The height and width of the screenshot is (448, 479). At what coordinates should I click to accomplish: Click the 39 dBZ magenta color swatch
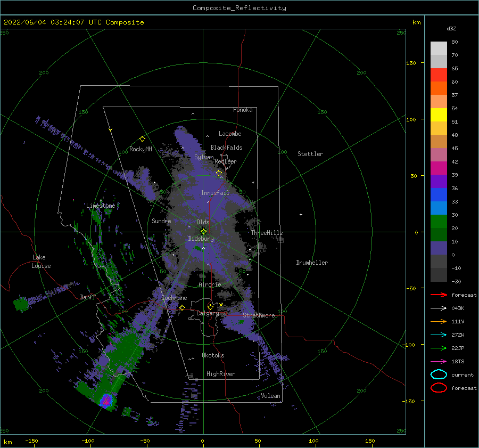(x=439, y=168)
